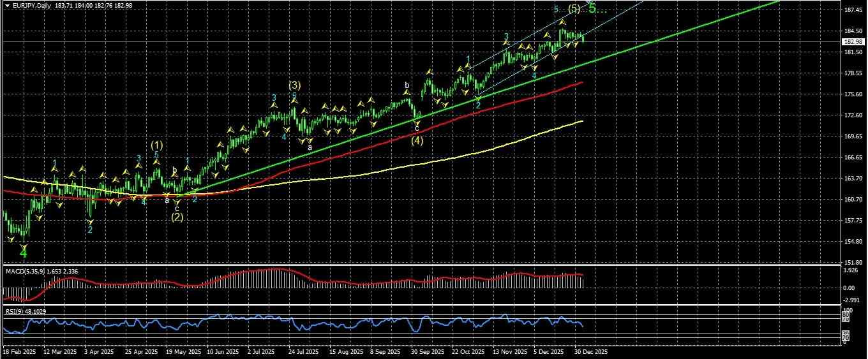Image resolution: width=868 pixels, height=359 pixels.
Task: Click the 151.80 price axis label
Action: click(853, 263)
